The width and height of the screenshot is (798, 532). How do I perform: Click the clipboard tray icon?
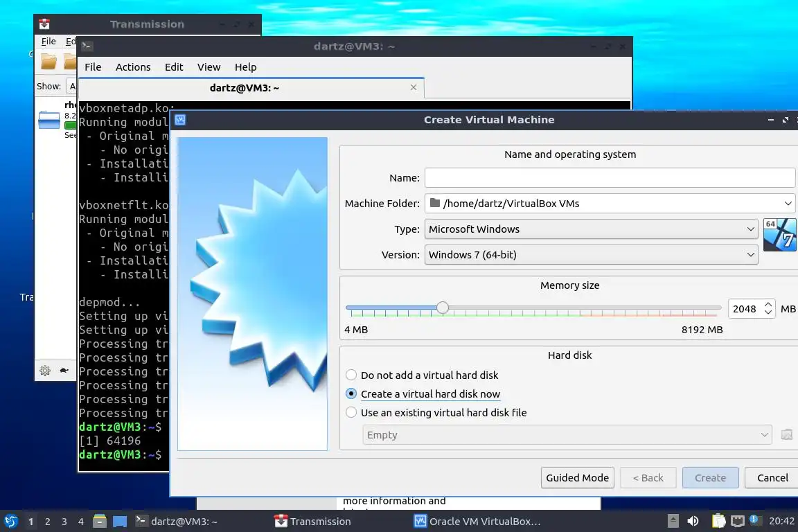[718, 521]
